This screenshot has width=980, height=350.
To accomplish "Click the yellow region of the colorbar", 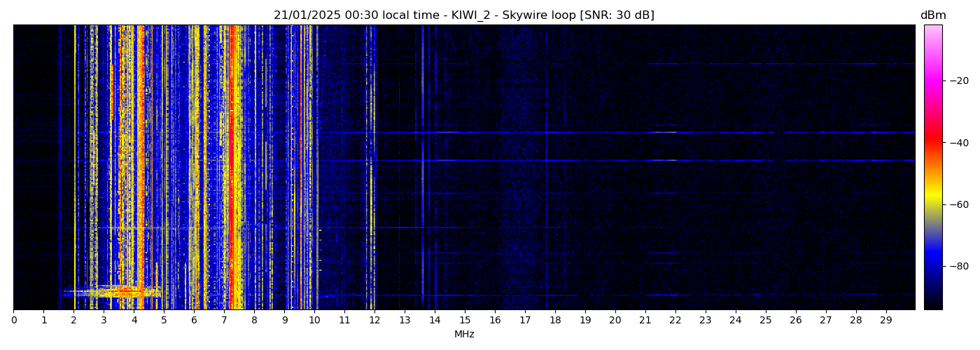I will 932,199.
